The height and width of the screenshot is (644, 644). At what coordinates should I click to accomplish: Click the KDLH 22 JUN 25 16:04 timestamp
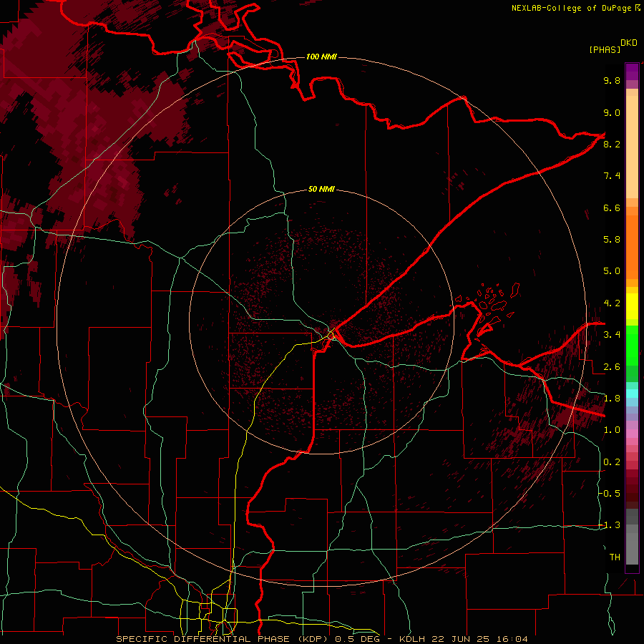[x=463, y=639]
